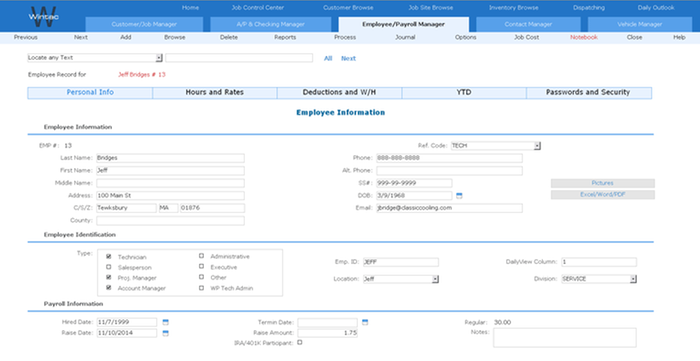This screenshot has width=700, height=361.
Task: Toggle the Account Manager checkbox
Action: [x=108, y=288]
